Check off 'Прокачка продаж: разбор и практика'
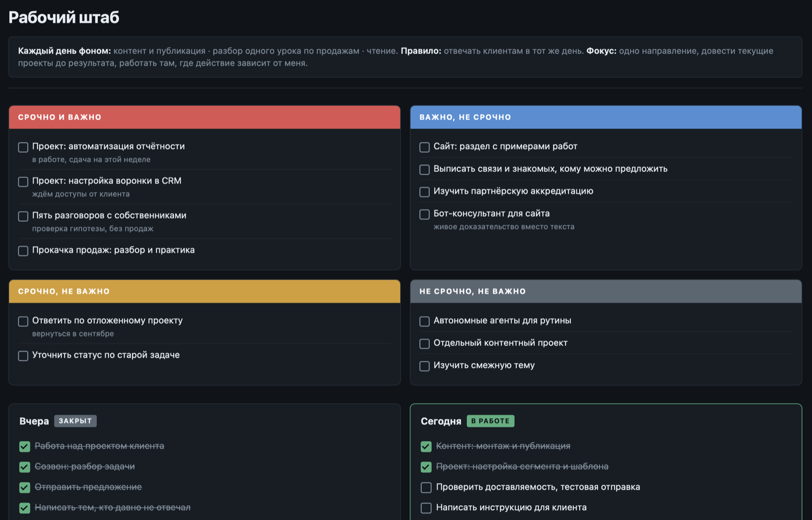The image size is (812, 520). pos(23,251)
